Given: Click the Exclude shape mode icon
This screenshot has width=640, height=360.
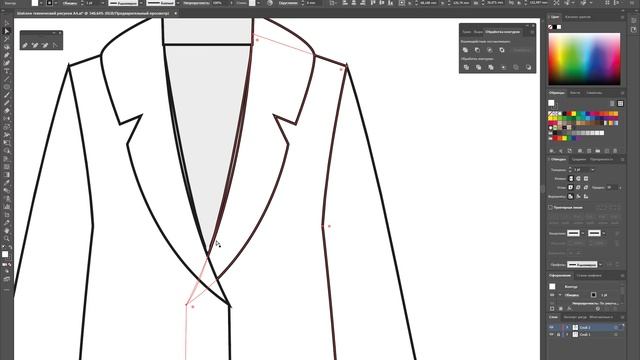Looking at the screenshot, I should (502, 50).
